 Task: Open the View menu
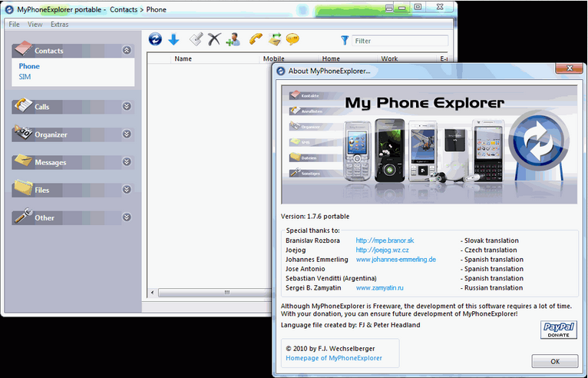pos(35,25)
